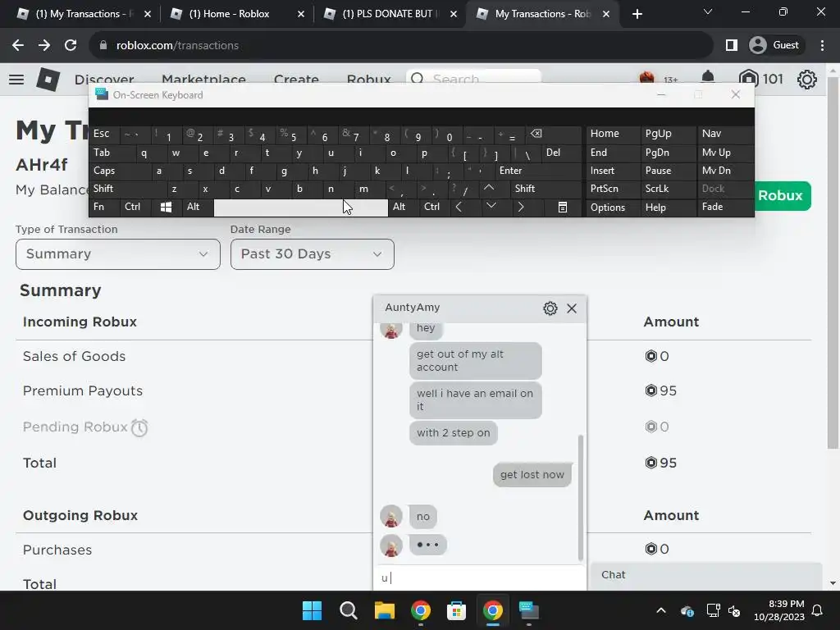This screenshot has height=630, width=840.
Task: Open the Type of Transaction Summary dropdown
Action: coord(118,254)
